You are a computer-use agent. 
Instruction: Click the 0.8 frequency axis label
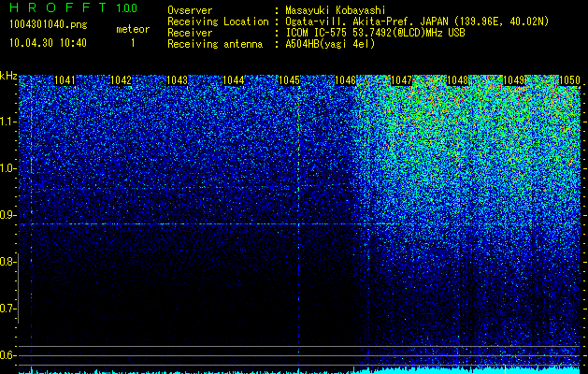7,262
